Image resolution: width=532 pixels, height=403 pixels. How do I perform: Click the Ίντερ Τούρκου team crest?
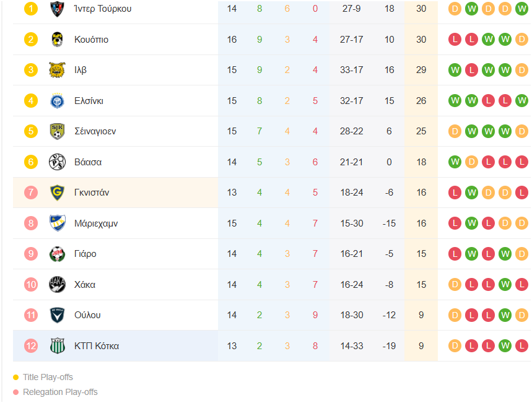tap(57, 9)
